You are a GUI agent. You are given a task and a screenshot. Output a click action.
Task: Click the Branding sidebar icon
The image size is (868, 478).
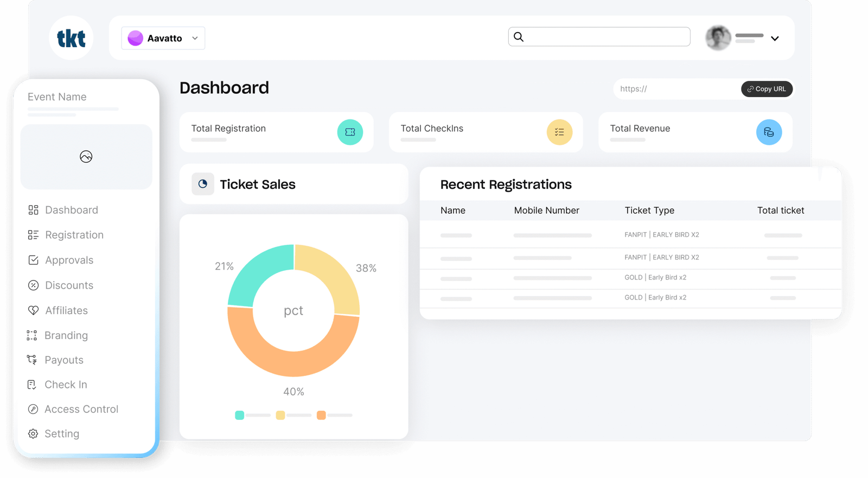click(x=32, y=335)
